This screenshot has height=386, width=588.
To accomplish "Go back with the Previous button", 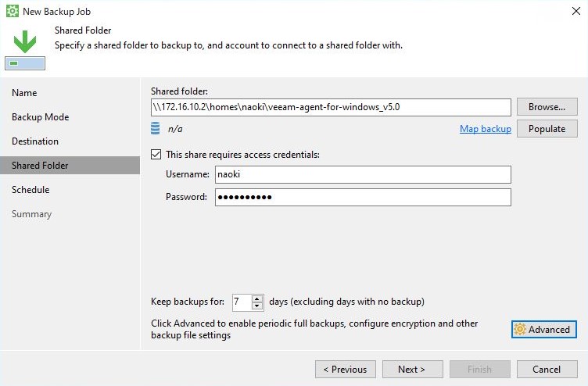I will pyautogui.click(x=346, y=370).
